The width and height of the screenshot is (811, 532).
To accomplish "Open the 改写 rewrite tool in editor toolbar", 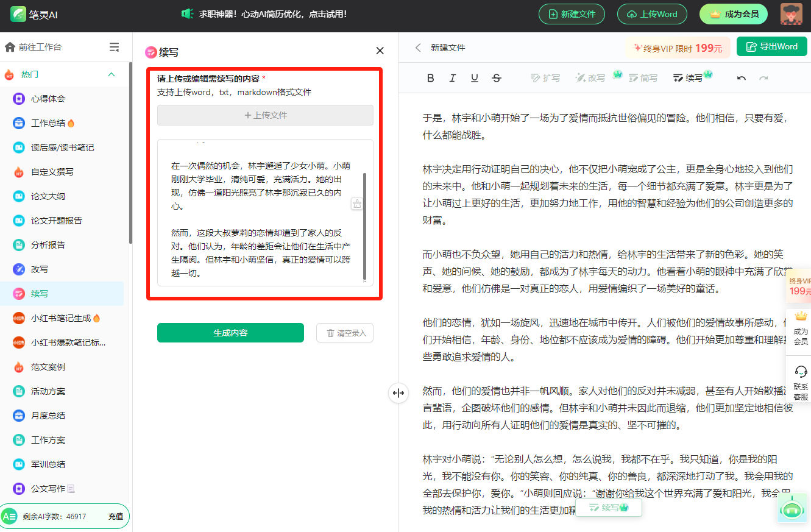I will tap(590, 78).
